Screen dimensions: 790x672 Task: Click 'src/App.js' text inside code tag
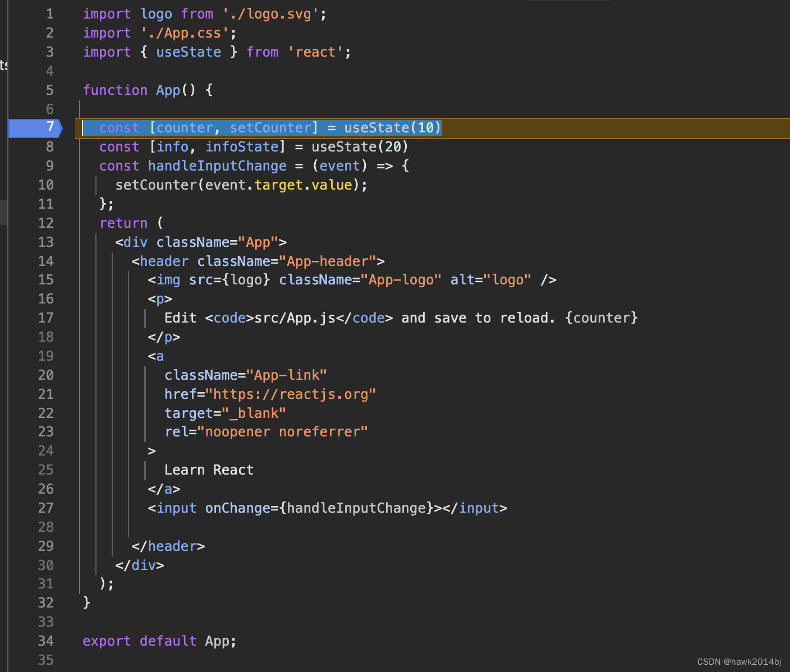(295, 318)
